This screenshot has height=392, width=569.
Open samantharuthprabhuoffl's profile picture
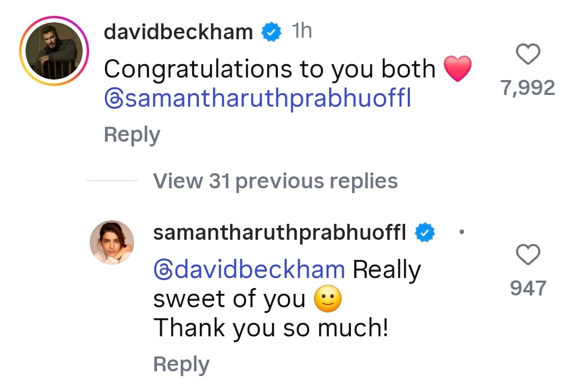coord(111,242)
